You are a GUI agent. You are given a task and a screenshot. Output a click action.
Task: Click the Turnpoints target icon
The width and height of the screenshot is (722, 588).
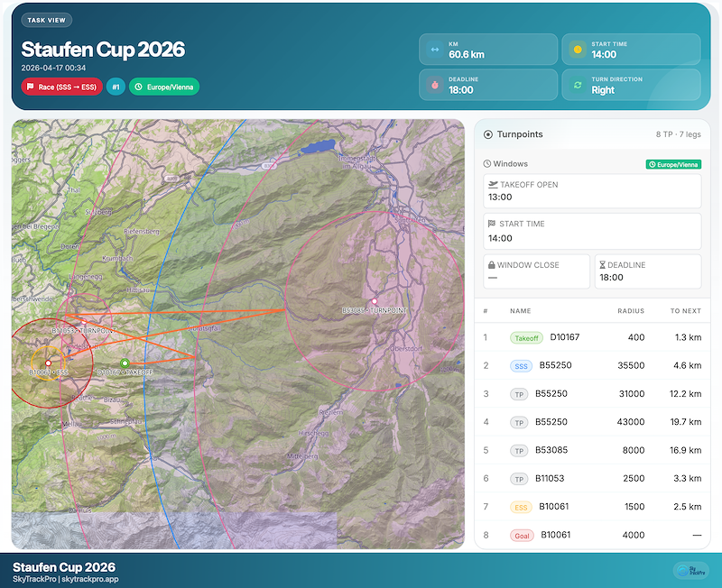coord(488,134)
